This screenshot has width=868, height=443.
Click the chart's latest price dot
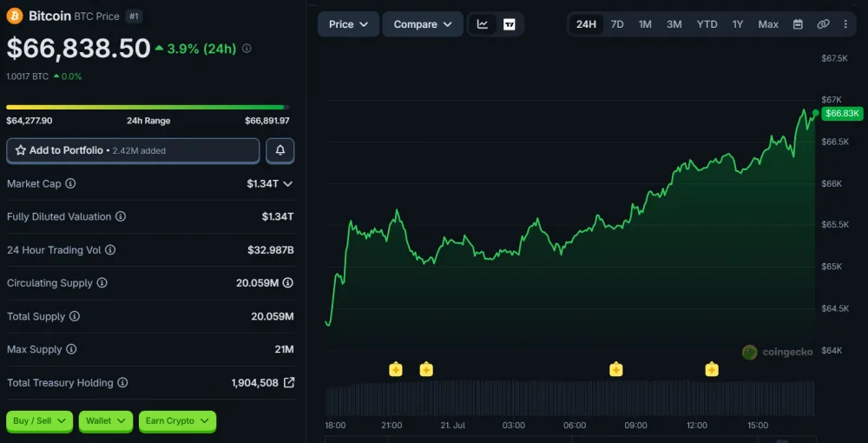[x=815, y=113]
